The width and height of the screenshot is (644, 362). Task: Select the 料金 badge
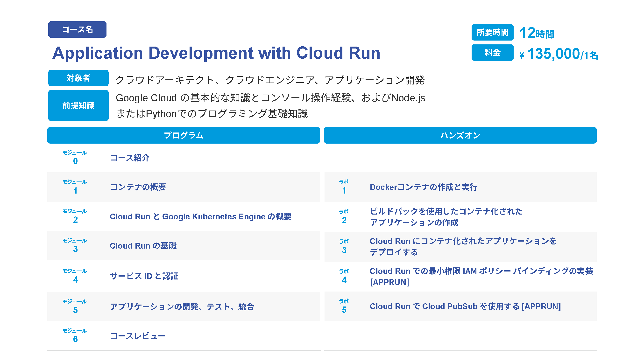coord(492,53)
